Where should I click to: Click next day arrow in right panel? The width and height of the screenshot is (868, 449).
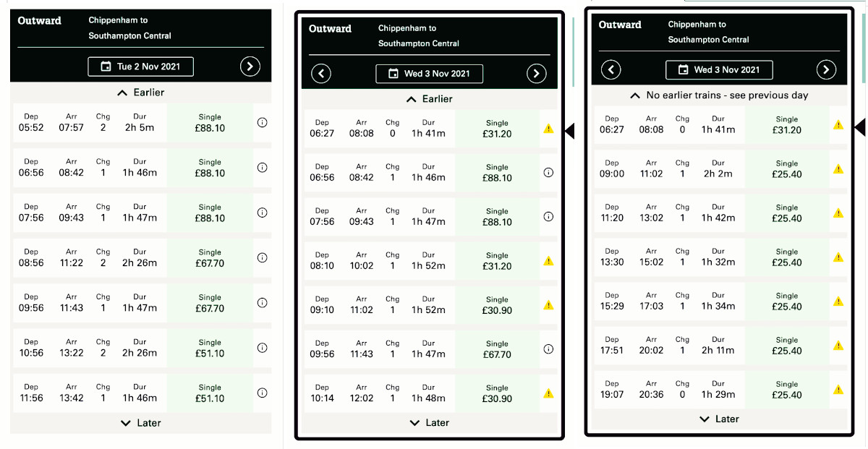coord(826,69)
